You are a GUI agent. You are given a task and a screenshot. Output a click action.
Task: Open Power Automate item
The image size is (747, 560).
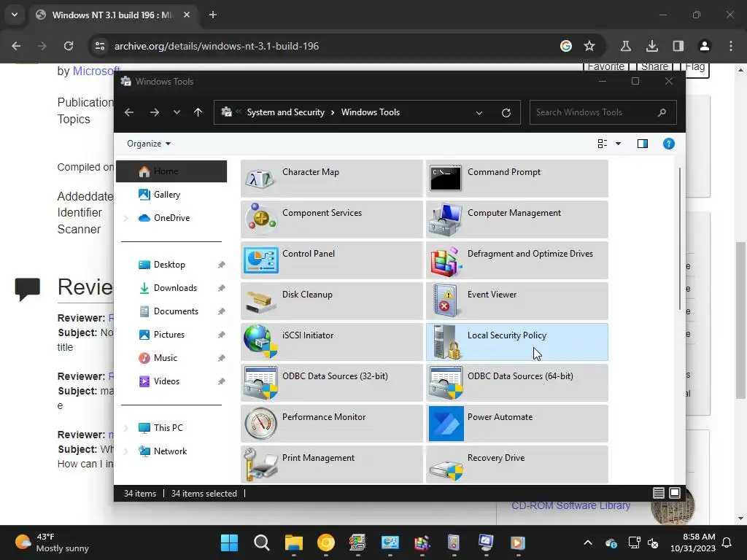click(517, 424)
